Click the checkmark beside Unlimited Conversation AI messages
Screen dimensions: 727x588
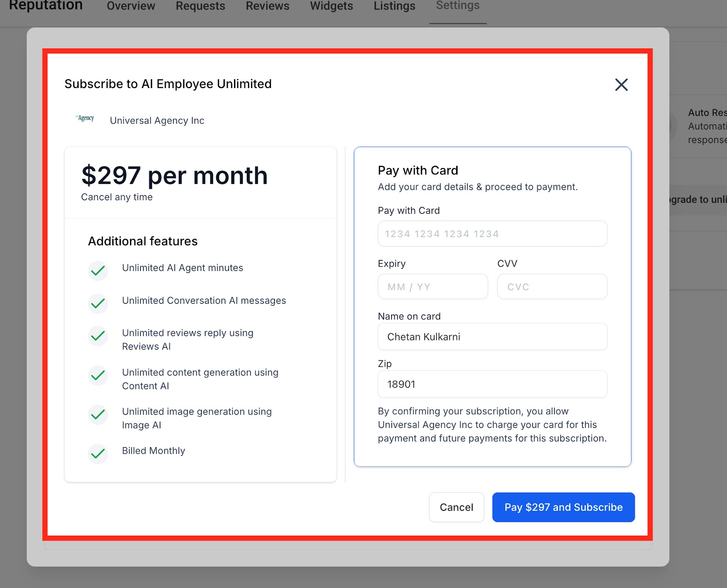pos(98,303)
